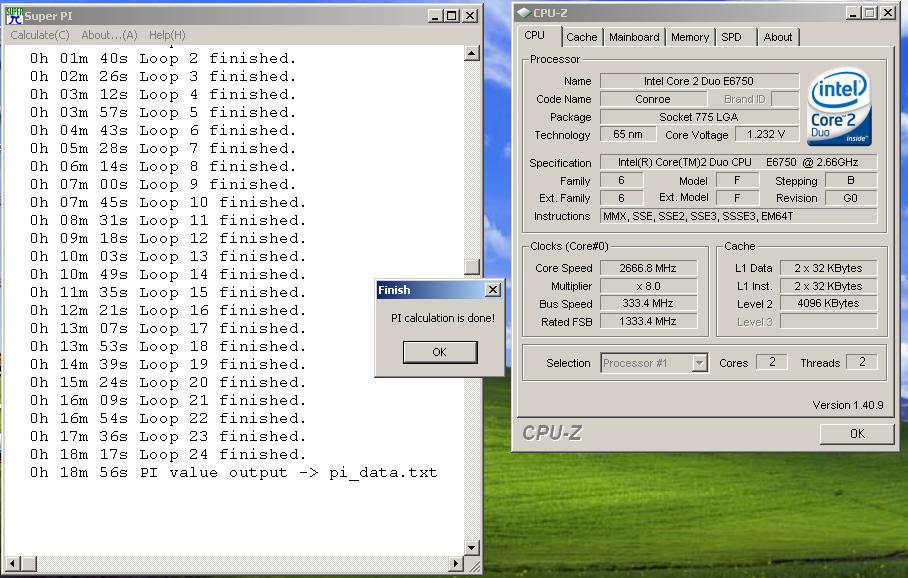This screenshot has width=908, height=578.
Task: Switch to the SPD tab
Action: (x=731, y=37)
